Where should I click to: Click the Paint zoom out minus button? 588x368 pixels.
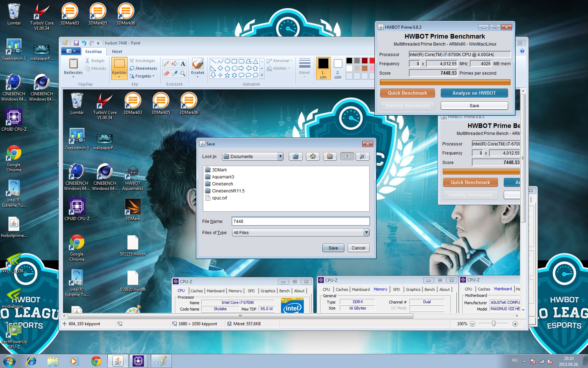coord(472,324)
